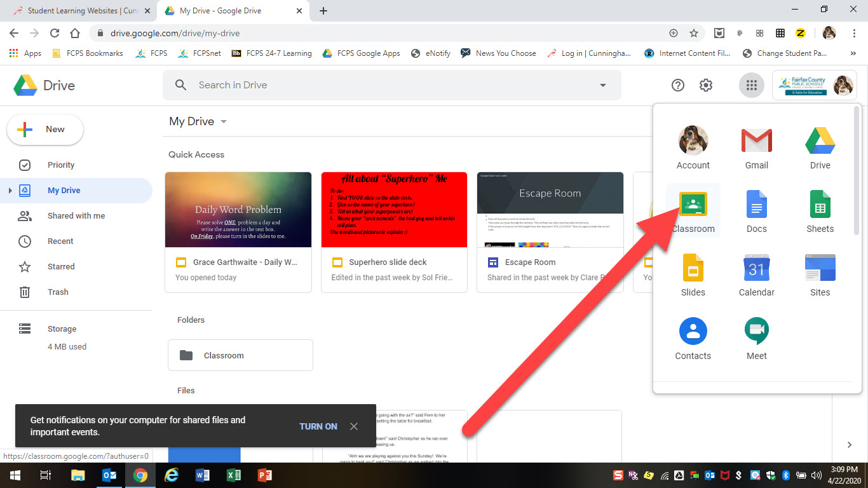
Task: Open FCPSnet bookmark
Action: coord(200,53)
